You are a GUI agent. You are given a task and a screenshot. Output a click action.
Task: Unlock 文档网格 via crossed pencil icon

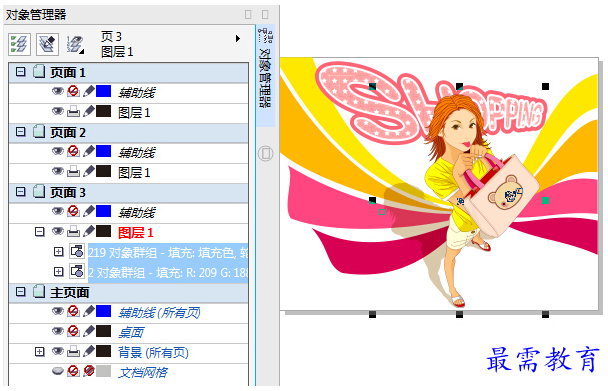point(88,371)
